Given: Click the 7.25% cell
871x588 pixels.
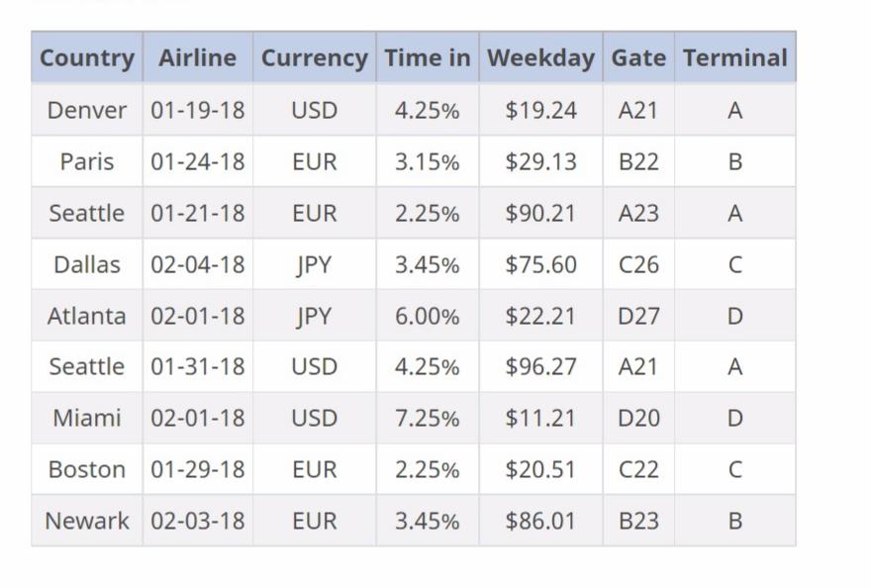Looking at the screenshot, I should click(427, 418).
